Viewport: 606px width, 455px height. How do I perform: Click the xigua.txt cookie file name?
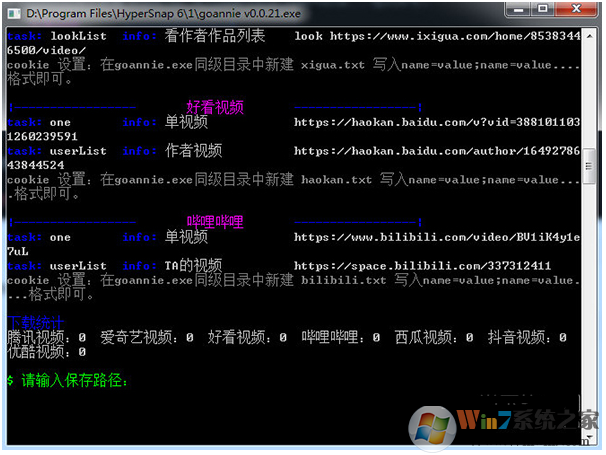coord(333,65)
